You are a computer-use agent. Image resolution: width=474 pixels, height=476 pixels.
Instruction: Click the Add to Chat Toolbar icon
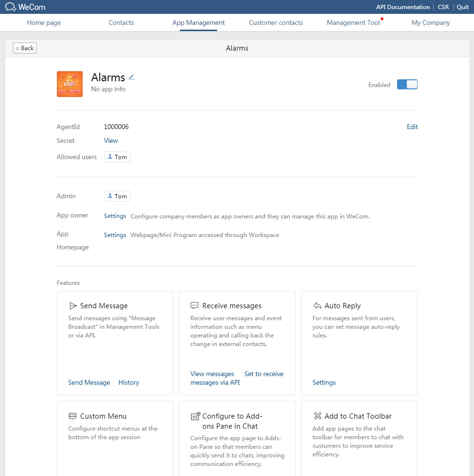317,416
